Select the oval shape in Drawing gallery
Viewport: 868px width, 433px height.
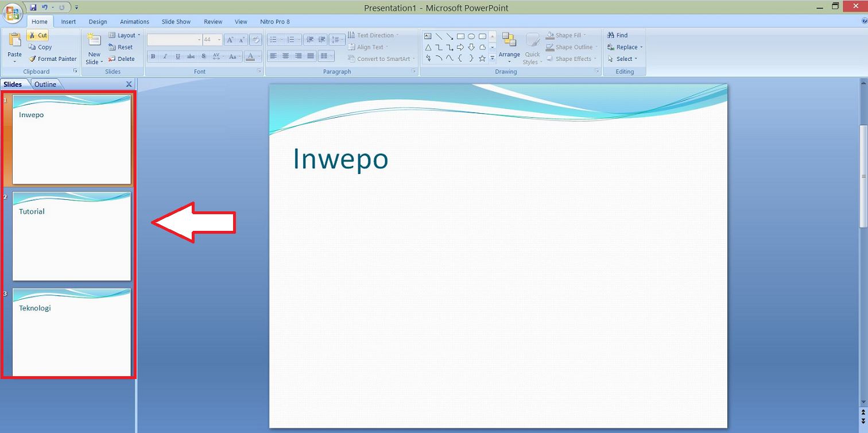click(x=471, y=36)
